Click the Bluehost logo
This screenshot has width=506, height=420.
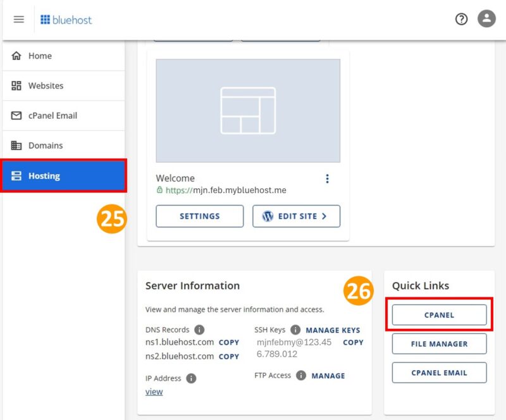coord(66,20)
